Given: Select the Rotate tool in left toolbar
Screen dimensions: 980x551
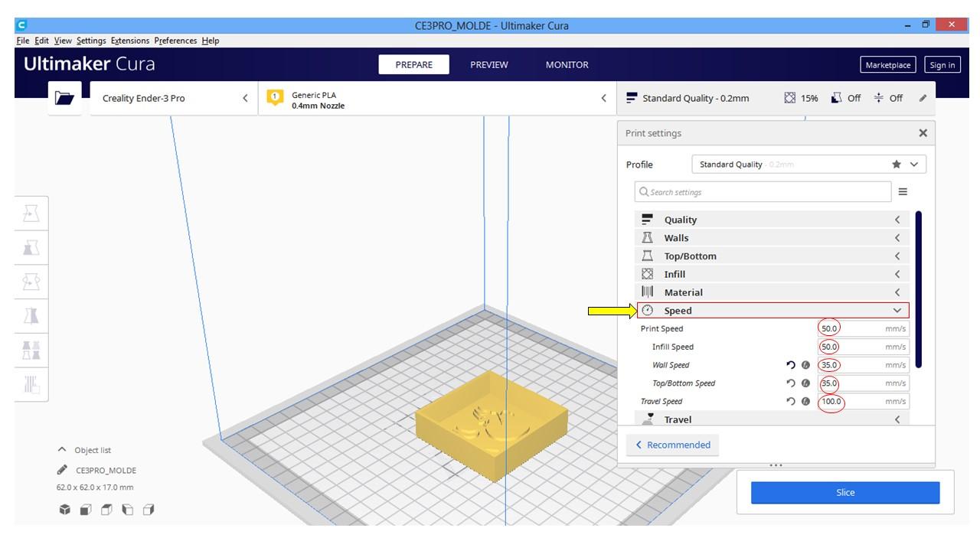Looking at the screenshot, I should click(x=32, y=282).
